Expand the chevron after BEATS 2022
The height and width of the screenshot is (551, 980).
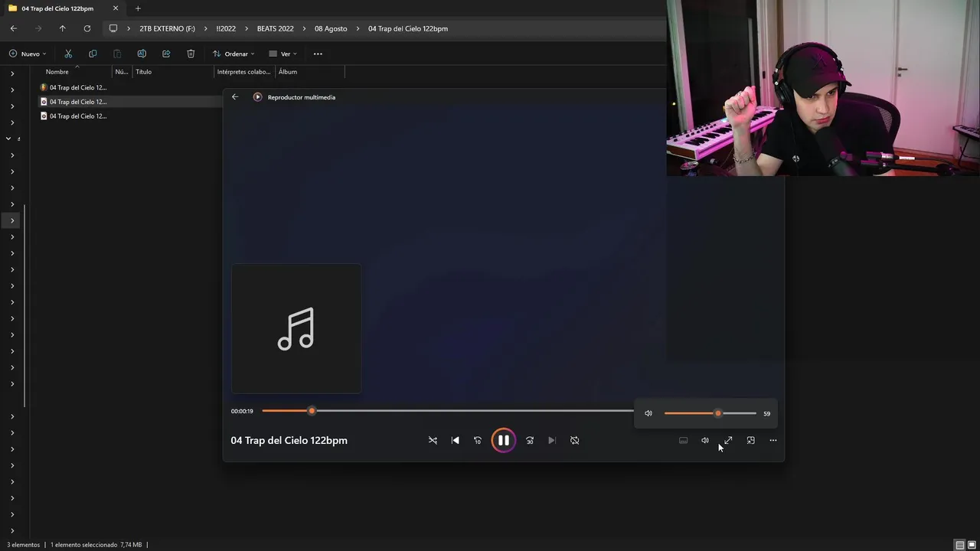[304, 28]
